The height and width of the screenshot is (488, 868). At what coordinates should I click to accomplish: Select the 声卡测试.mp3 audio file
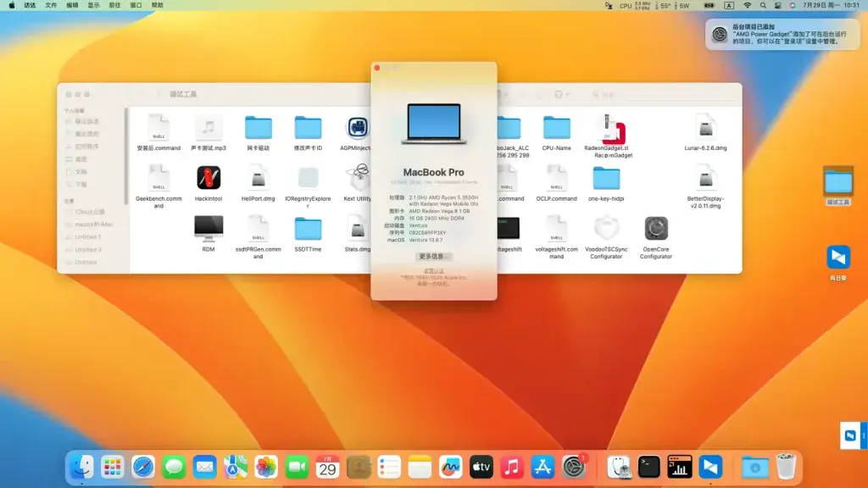coord(209,128)
